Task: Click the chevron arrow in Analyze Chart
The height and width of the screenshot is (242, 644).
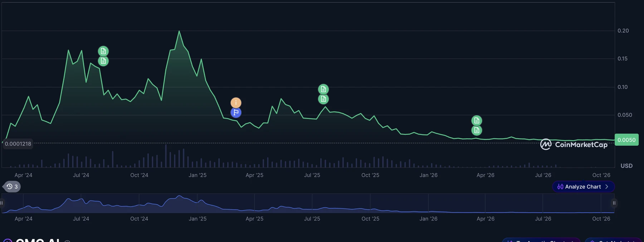Action: [x=607, y=187]
